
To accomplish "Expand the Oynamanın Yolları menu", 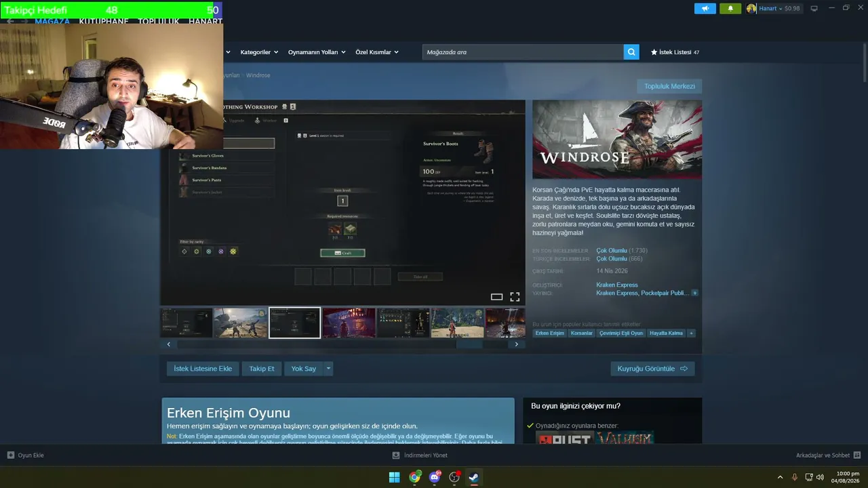I will (x=317, y=52).
